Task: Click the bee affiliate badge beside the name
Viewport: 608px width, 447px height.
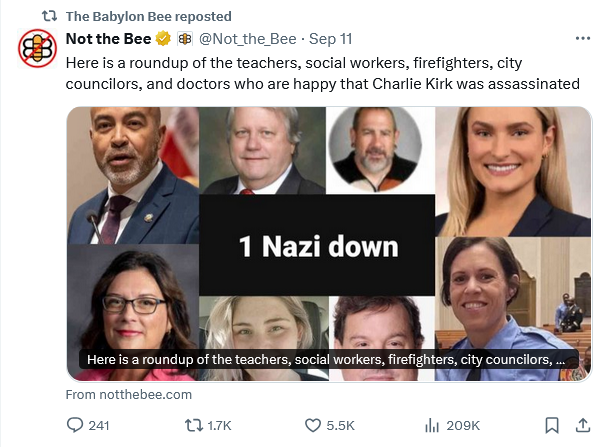Action: (x=185, y=39)
